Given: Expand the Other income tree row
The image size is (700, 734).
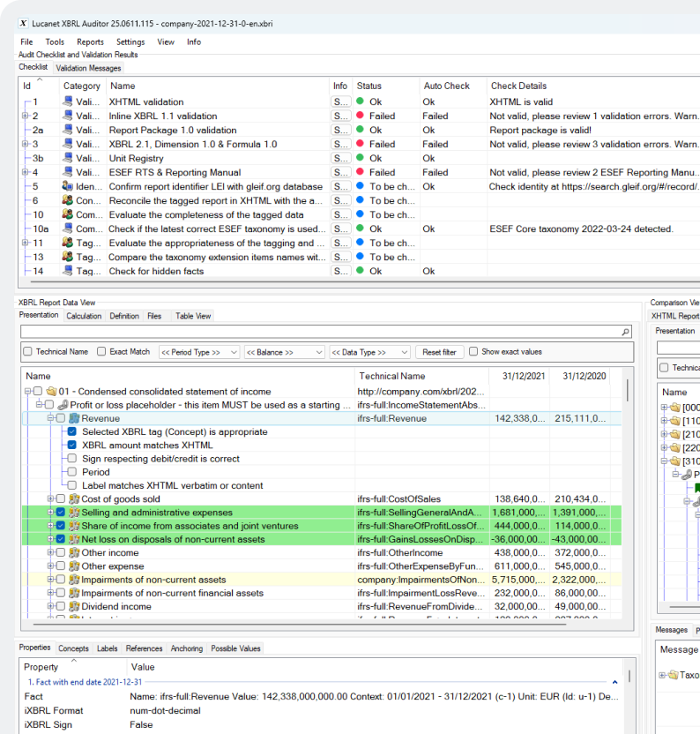Looking at the screenshot, I should click(51, 553).
